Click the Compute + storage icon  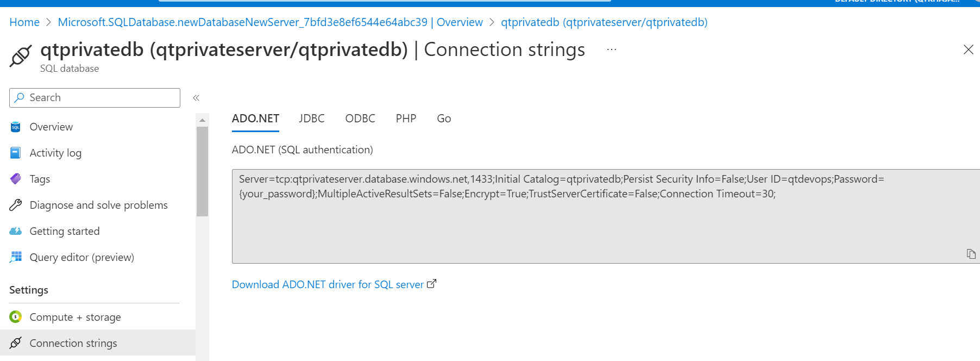15,317
